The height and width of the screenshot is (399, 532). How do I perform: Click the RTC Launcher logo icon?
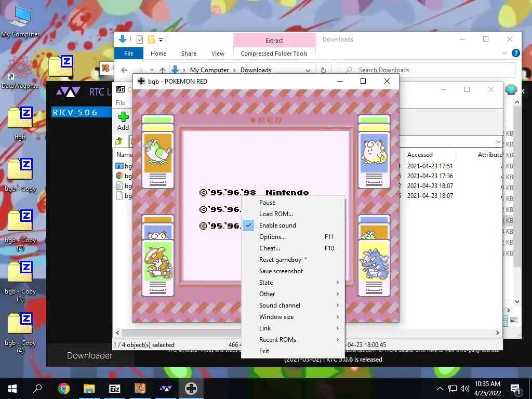(68, 91)
